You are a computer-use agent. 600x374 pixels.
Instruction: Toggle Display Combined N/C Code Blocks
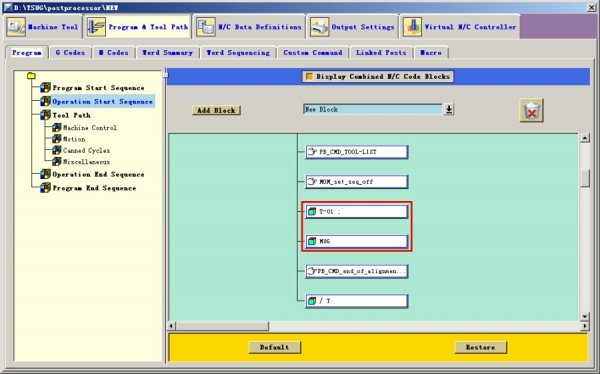pos(378,77)
